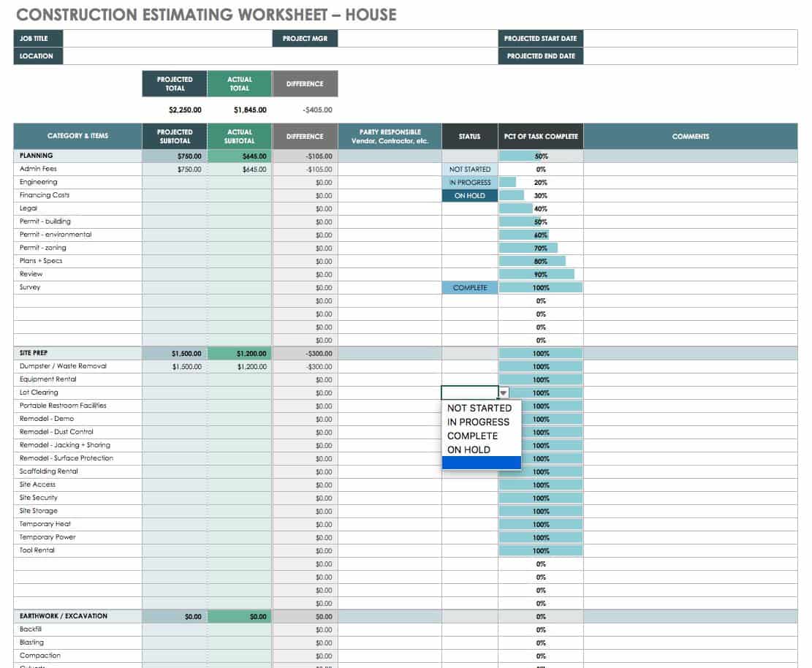Select the $2,250.00 projected total cell
The height and width of the screenshot is (668, 812).
pos(175,110)
